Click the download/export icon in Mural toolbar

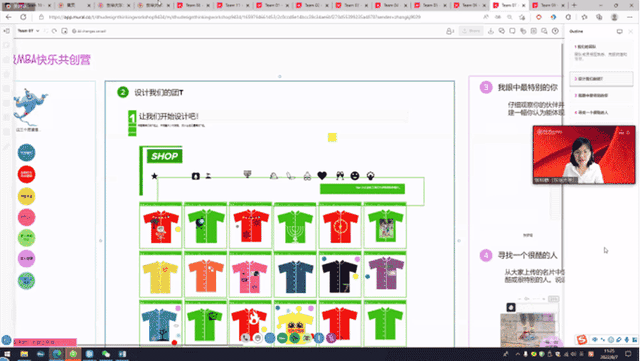click(491, 31)
